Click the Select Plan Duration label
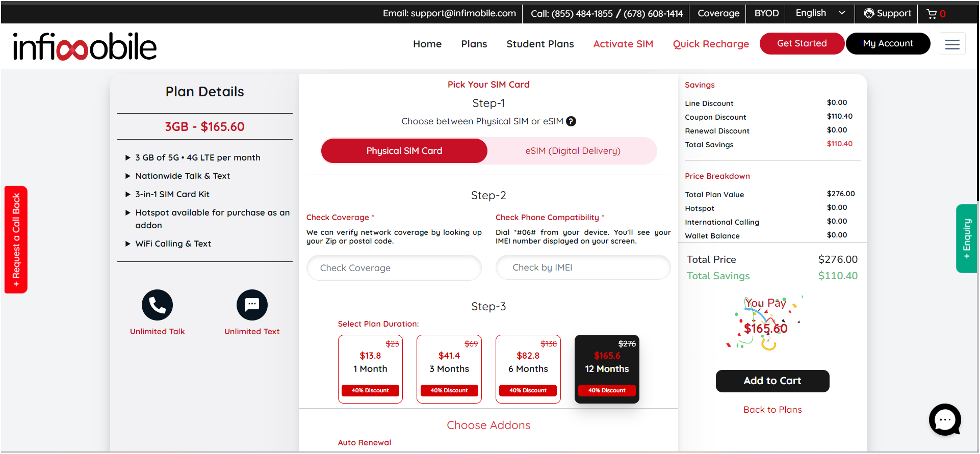The width and height of the screenshot is (980, 454). tap(378, 324)
